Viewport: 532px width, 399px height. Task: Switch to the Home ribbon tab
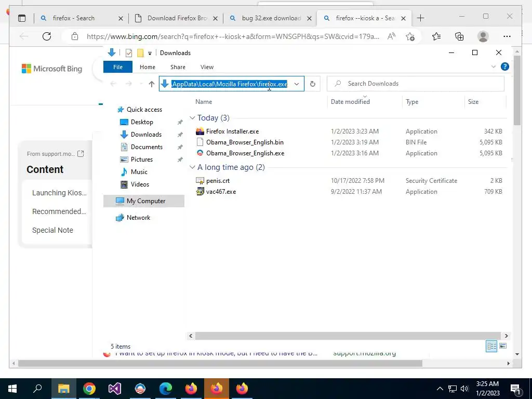(x=147, y=67)
